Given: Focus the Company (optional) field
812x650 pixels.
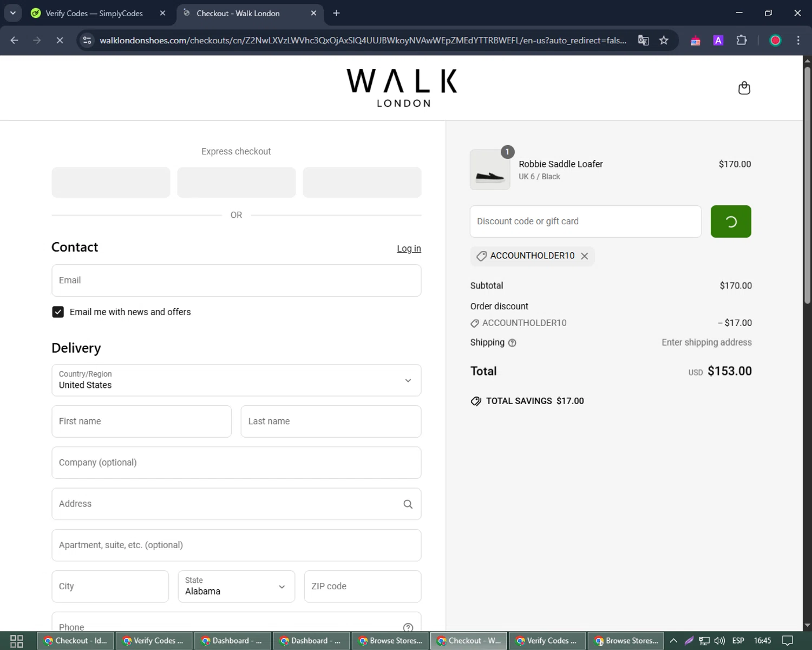Looking at the screenshot, I should [x=237, y=463].
